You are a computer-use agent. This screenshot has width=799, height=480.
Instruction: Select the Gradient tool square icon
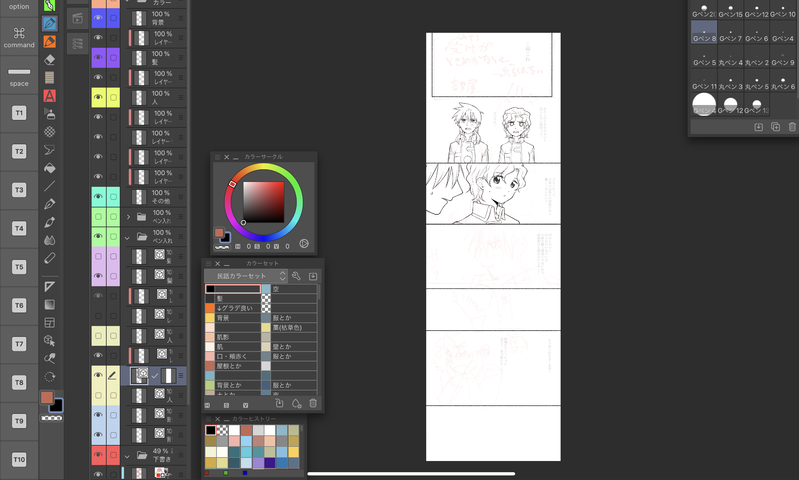click(x=49, y=305)
